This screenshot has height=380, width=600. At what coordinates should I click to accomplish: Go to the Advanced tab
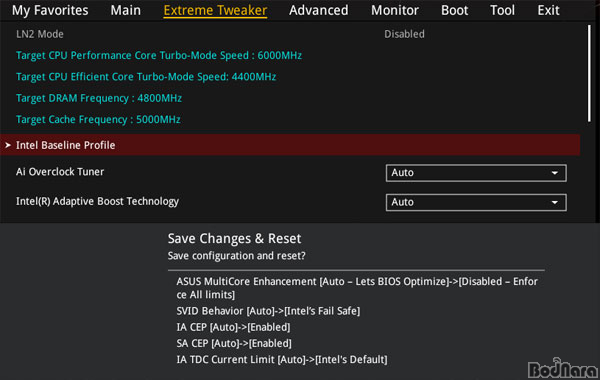(x=319, y=10)
